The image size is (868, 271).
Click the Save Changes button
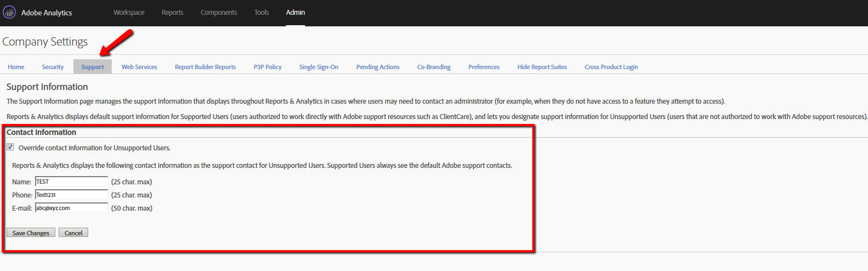click(x=31, y=233)
